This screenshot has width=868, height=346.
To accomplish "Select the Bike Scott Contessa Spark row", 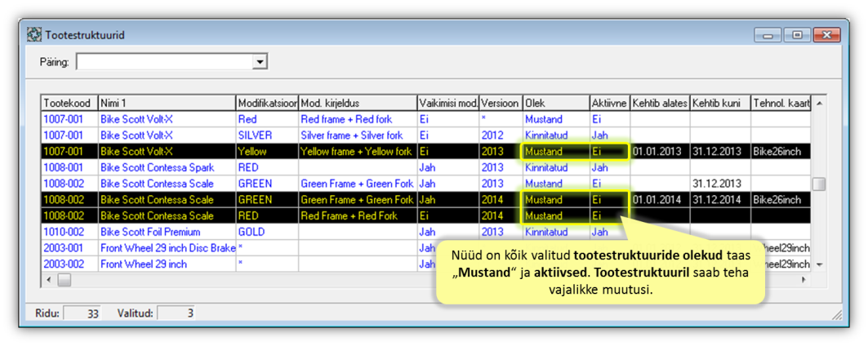I will 426,167.
